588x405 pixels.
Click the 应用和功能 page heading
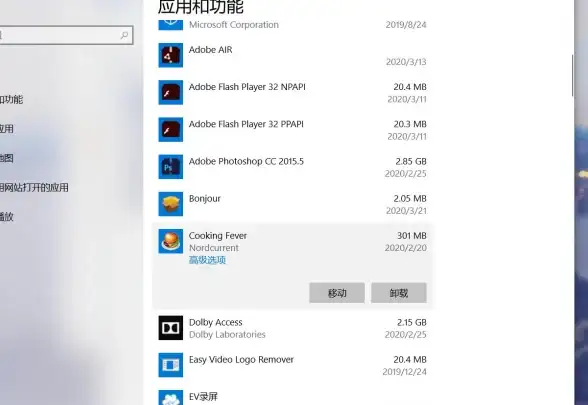coord(201,6)
